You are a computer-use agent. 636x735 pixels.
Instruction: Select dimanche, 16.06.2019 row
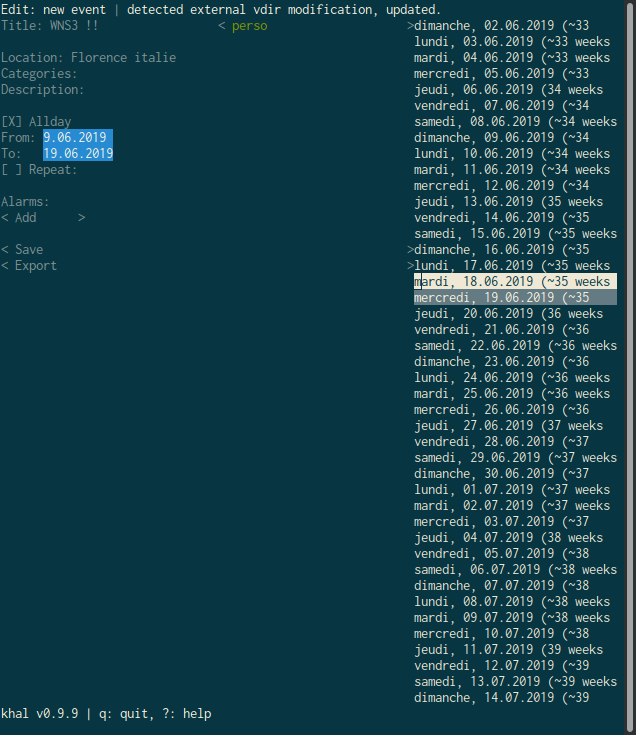pos(515,249)
